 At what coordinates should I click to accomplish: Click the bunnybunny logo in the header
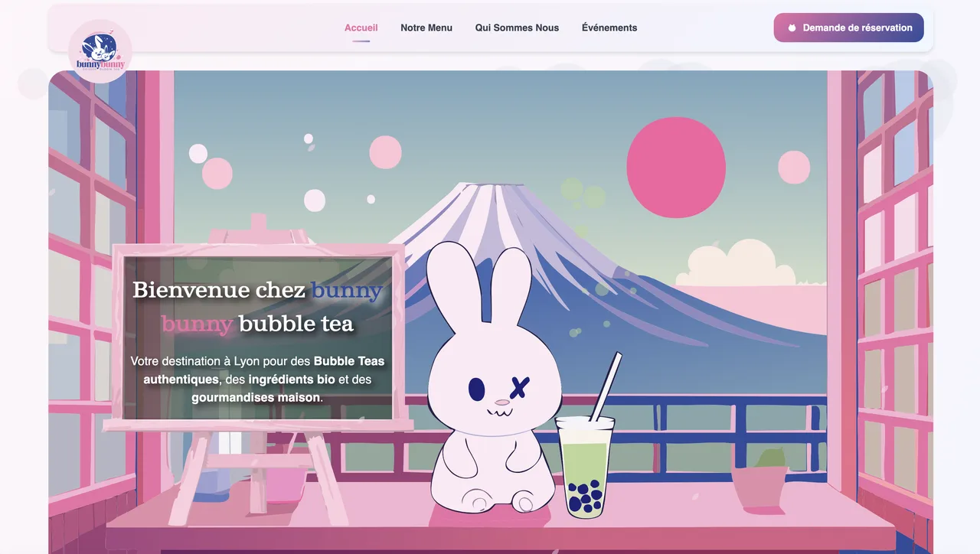coord(100,51)
